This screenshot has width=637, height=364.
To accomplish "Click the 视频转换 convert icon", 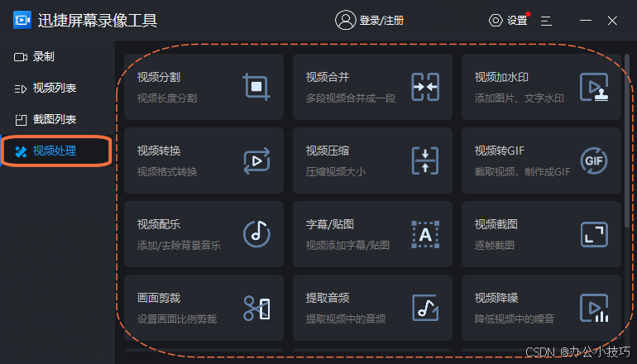I will click(256, 160).
